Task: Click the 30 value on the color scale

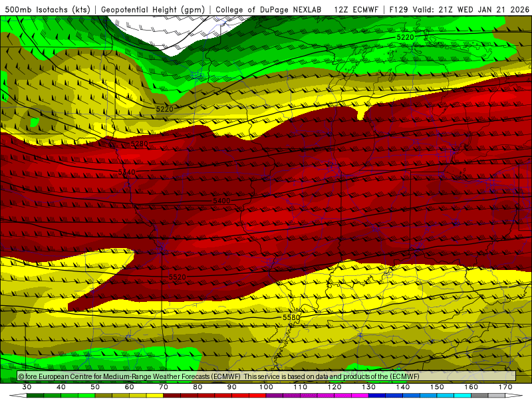Action: tap(27, 387)
